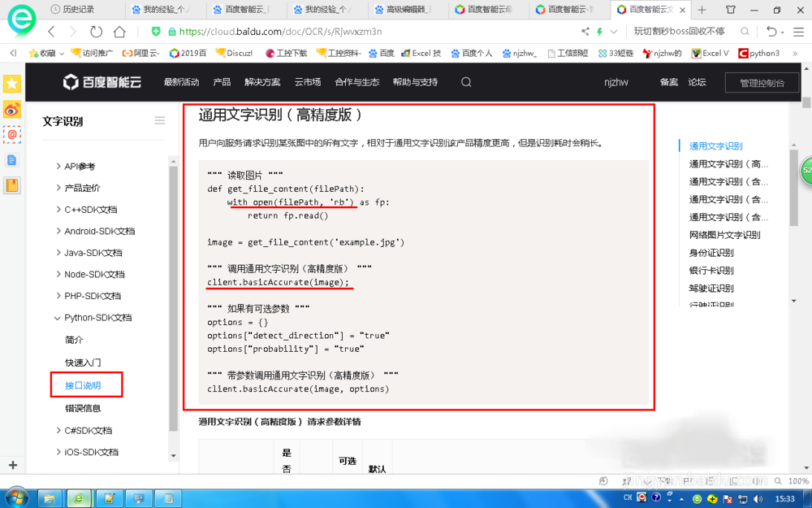Go back to previous page

point(51,32)
